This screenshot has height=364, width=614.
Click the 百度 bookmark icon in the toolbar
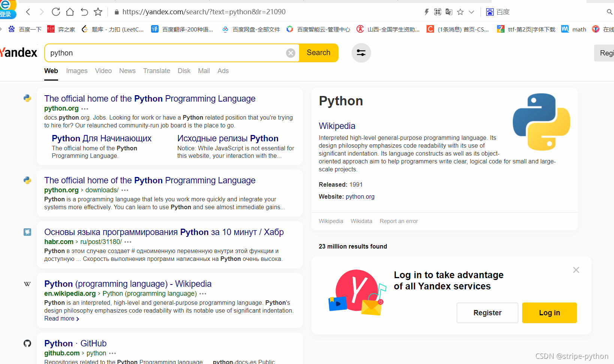pyautogui.click(x=490, y=12)
